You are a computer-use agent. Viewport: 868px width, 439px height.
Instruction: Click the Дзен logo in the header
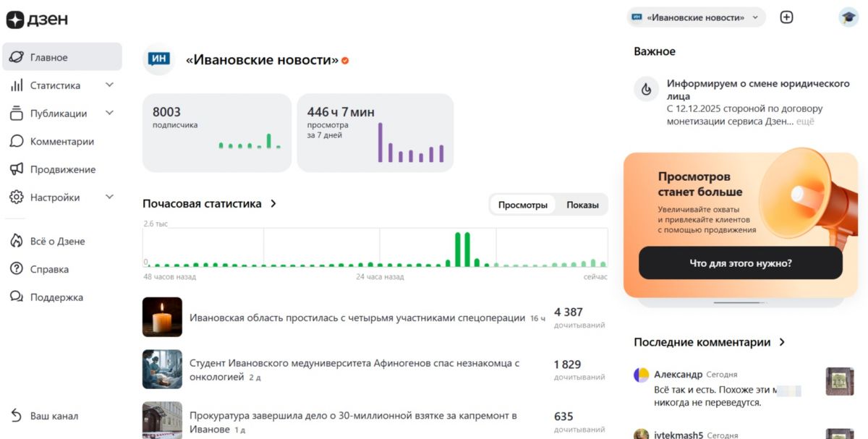click(37, 20)
